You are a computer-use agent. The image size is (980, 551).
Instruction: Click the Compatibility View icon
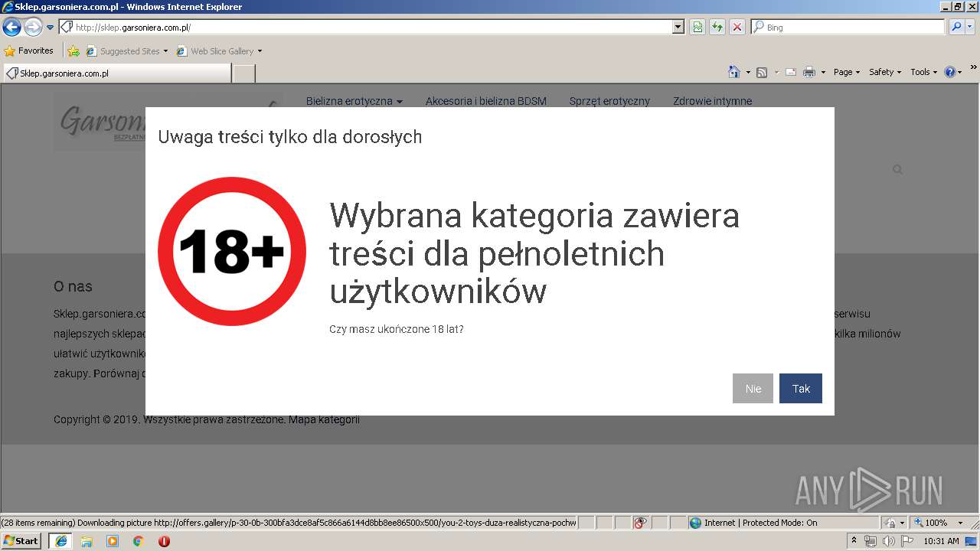tap(697, 27)
